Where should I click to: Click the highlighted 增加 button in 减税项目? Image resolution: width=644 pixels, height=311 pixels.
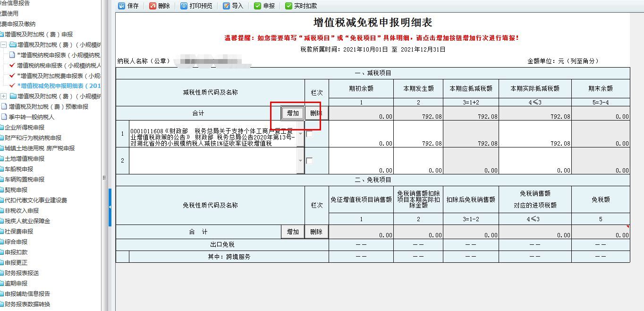[x=292, y=113]
